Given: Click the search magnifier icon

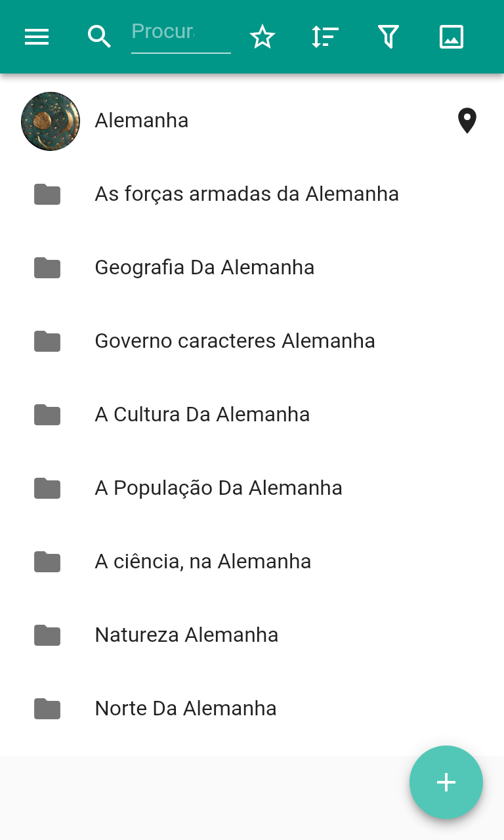Looking at the screenshot, I should click(x=99, y=37).
